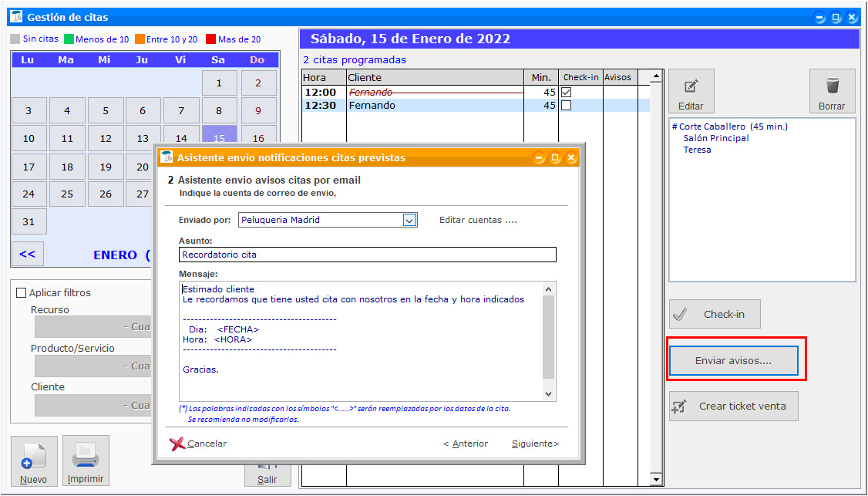Select day 10 in the calendar

[x=29, y=139]
